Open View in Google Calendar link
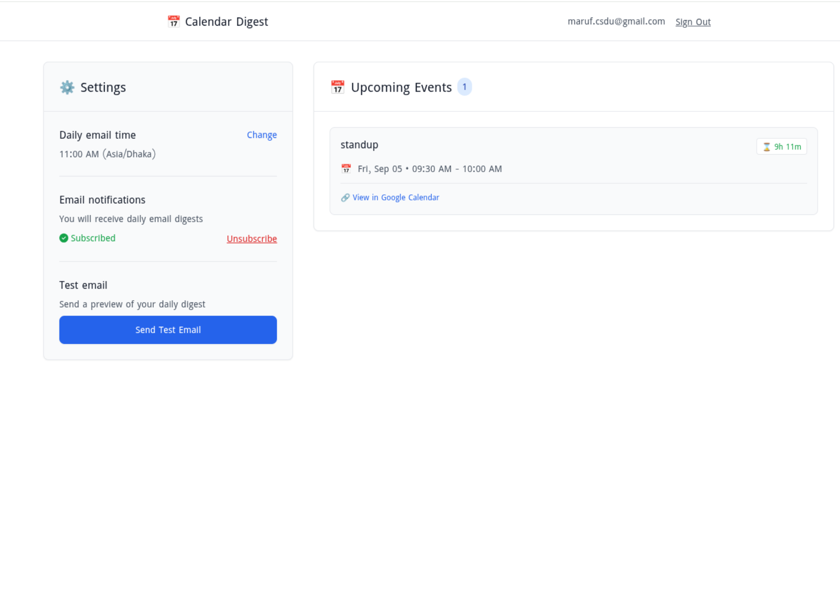840x616 pixels. coord(396,197)
